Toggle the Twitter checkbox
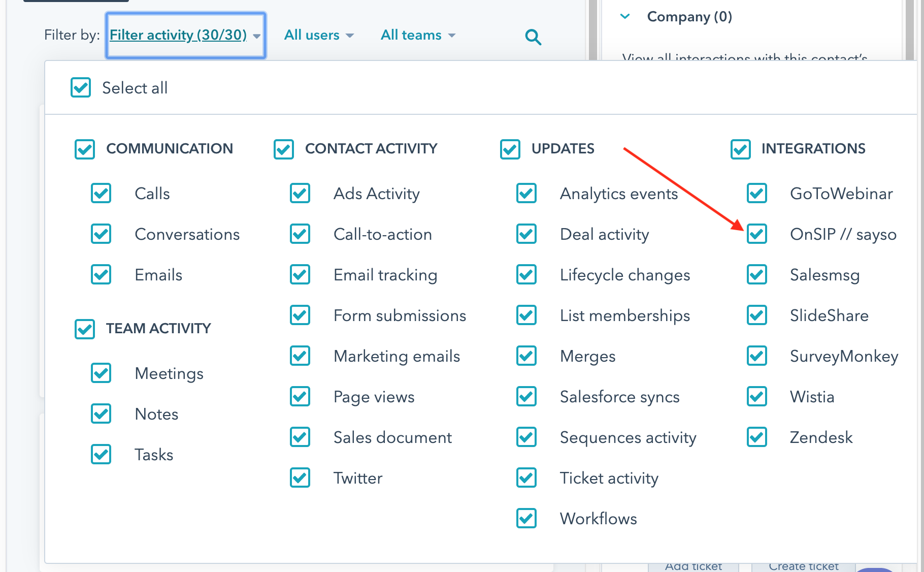924x572 pixels. 300,478
